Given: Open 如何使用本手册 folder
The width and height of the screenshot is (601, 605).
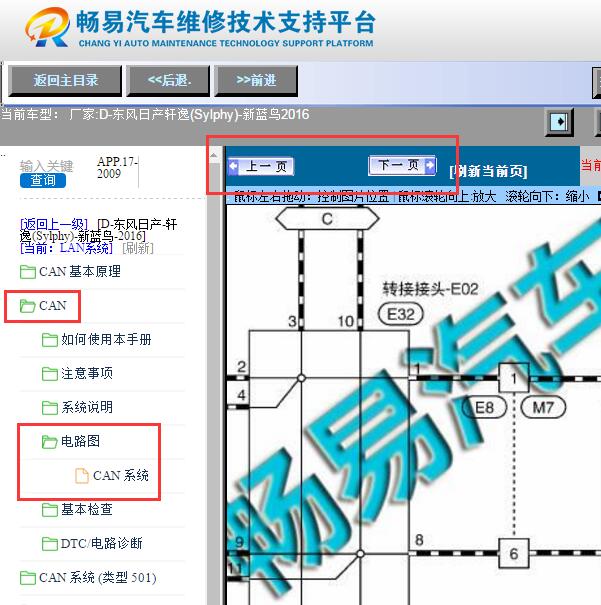Looking at the screenshot, I should point(96,340).
